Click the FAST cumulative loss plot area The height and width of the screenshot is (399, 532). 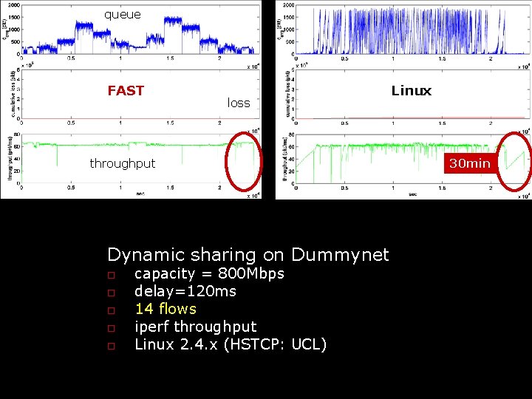(140, 95)
